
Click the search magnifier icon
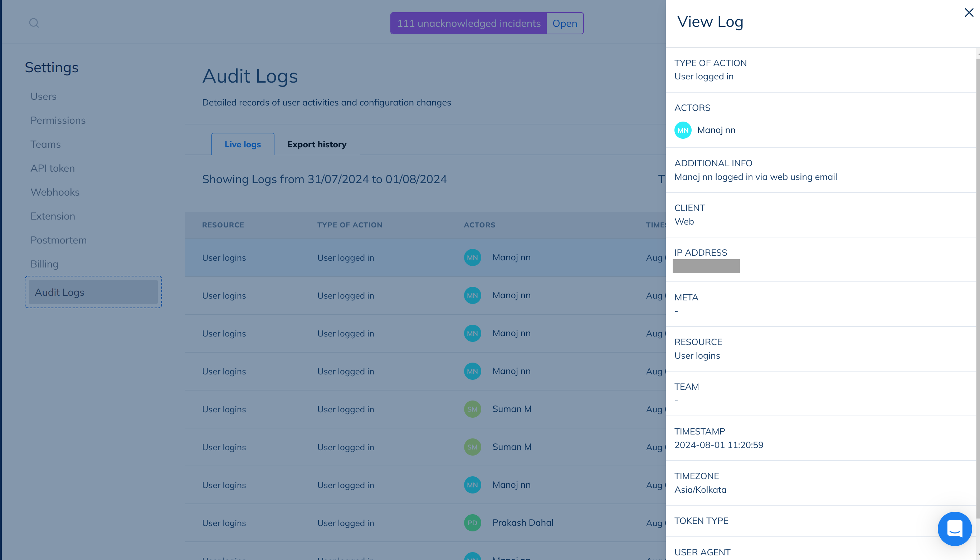(34, 23)
